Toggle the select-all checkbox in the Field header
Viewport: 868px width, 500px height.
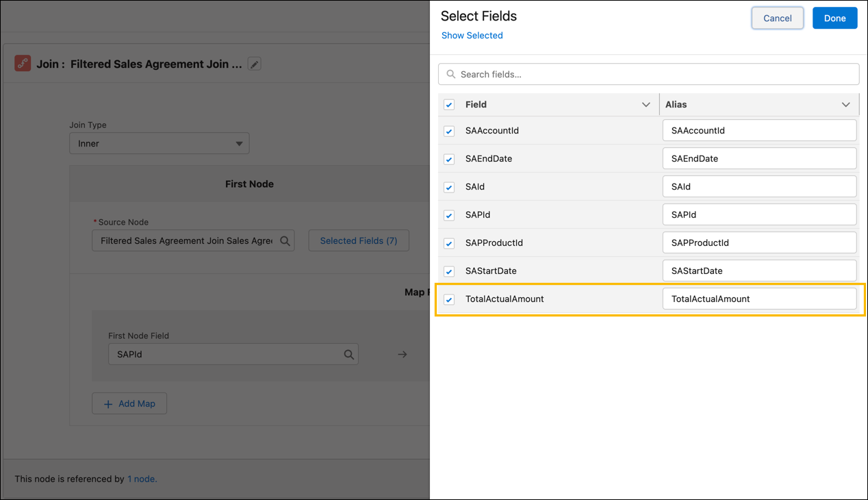click(449, 105)
